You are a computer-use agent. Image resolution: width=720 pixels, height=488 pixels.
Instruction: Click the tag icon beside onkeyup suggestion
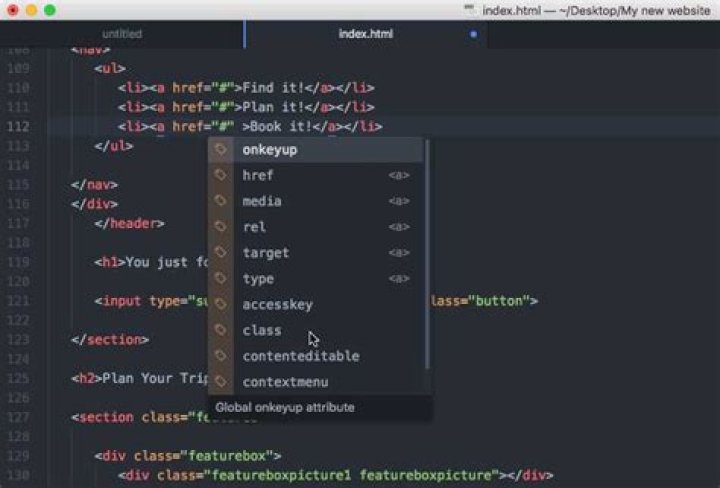click(221, 150)
